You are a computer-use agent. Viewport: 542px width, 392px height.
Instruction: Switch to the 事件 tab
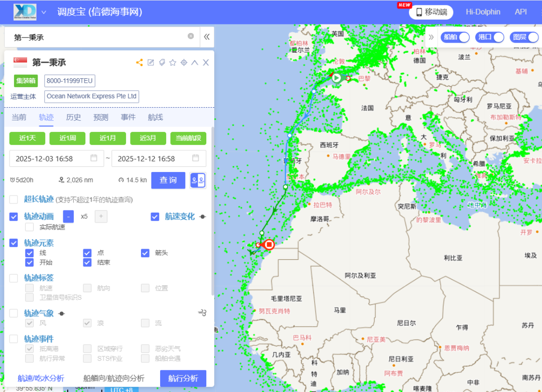click(128, 117)
